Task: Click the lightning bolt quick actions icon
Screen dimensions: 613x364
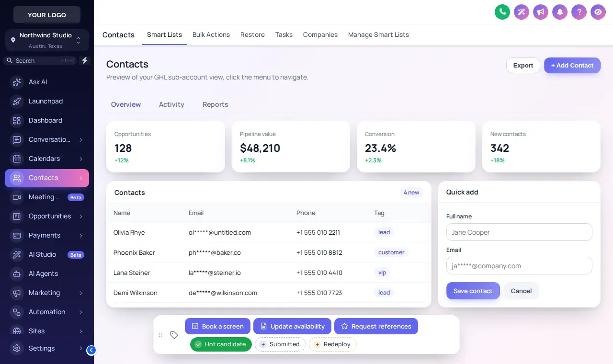Action: click(85, 60)
